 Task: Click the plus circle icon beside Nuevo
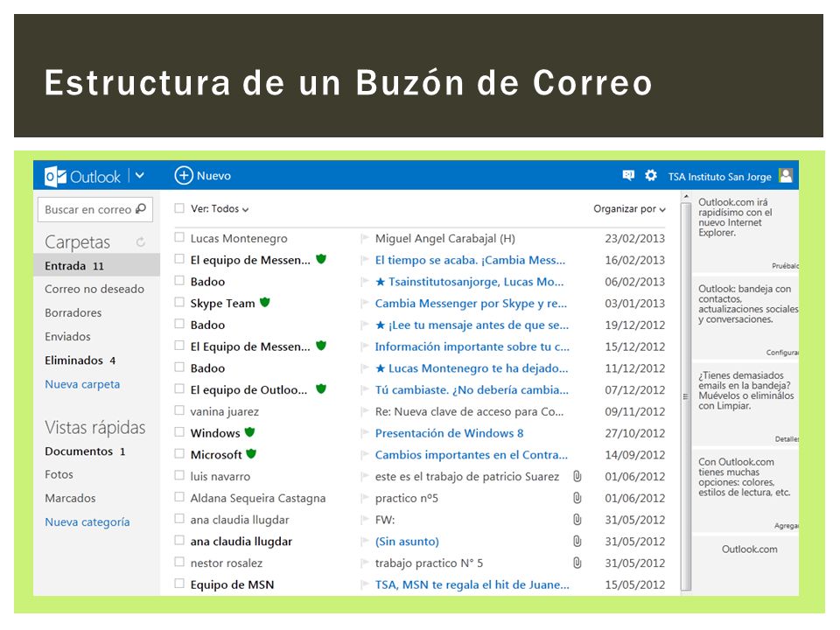point(183,175)
